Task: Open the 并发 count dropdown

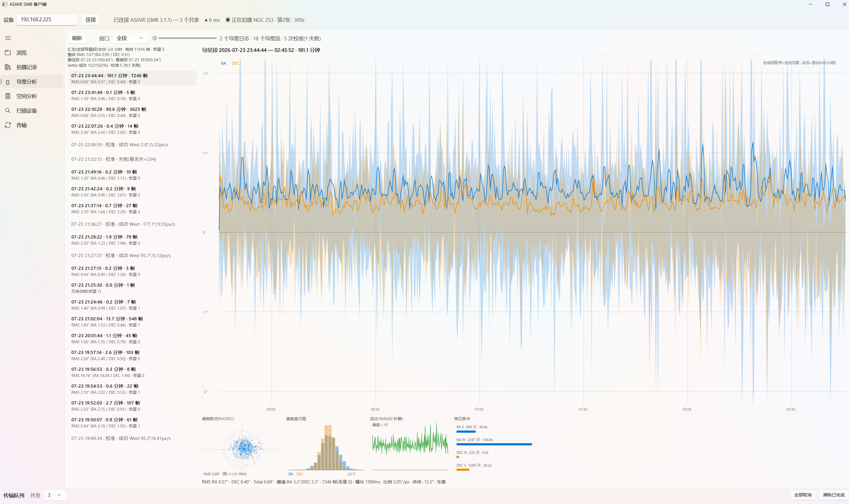Action: [55, 495]
